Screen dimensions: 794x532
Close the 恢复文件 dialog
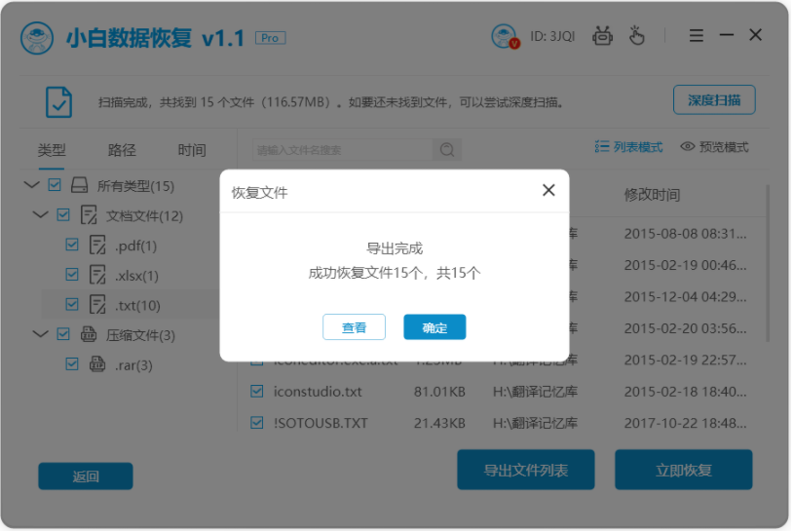(x=548, y=191)
